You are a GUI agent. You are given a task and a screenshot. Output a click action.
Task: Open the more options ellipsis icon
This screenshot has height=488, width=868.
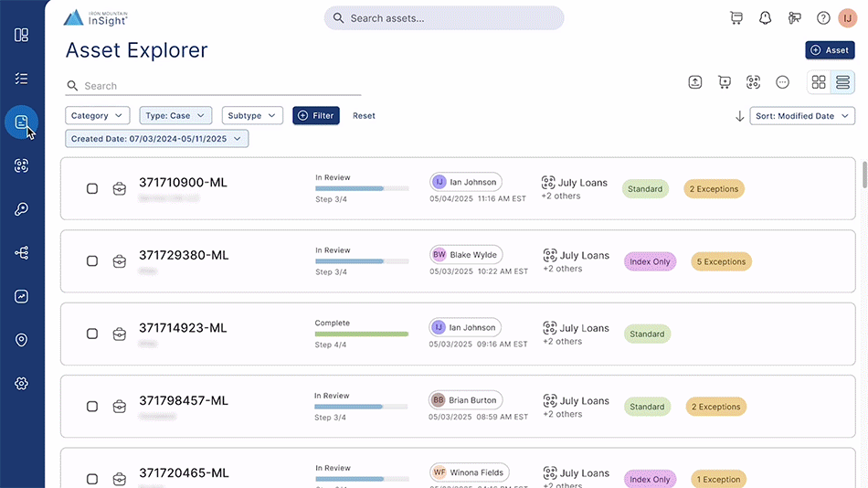[x=782, y=82]
